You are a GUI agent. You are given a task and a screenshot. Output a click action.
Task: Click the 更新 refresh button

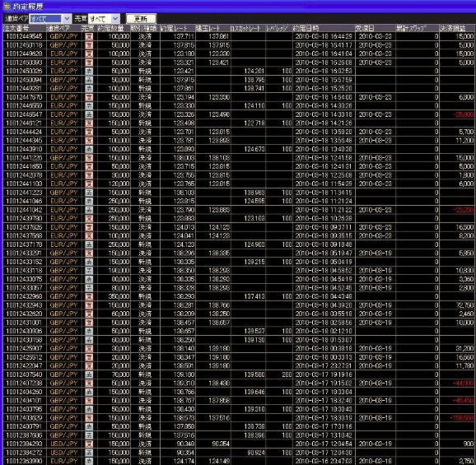click(141, 19)
